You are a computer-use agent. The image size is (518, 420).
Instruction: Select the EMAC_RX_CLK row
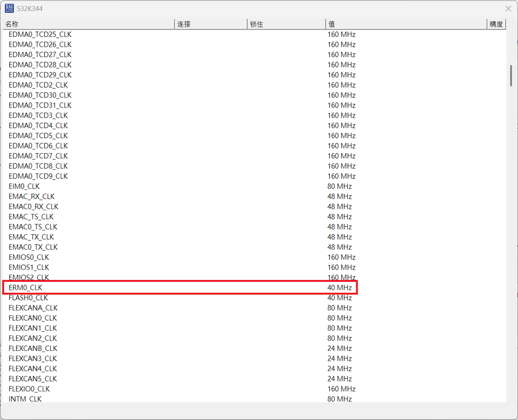pos(254,197)
